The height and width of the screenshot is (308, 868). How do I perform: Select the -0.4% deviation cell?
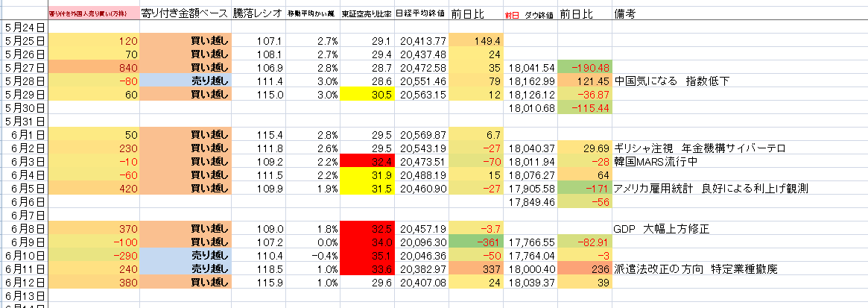(312, 255)
